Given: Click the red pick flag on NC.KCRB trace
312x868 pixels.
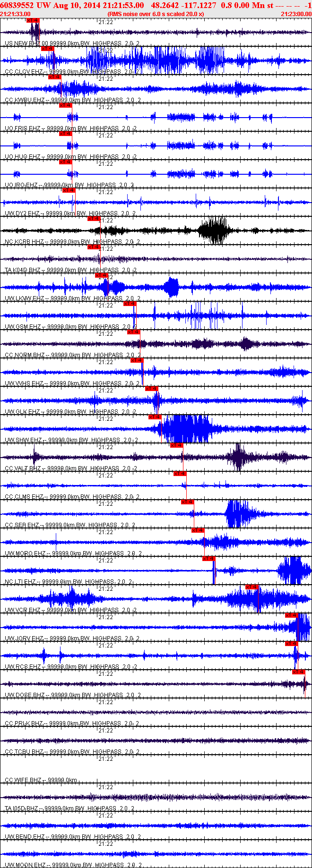Looking at the screenshot, I should tap(94, 219).
